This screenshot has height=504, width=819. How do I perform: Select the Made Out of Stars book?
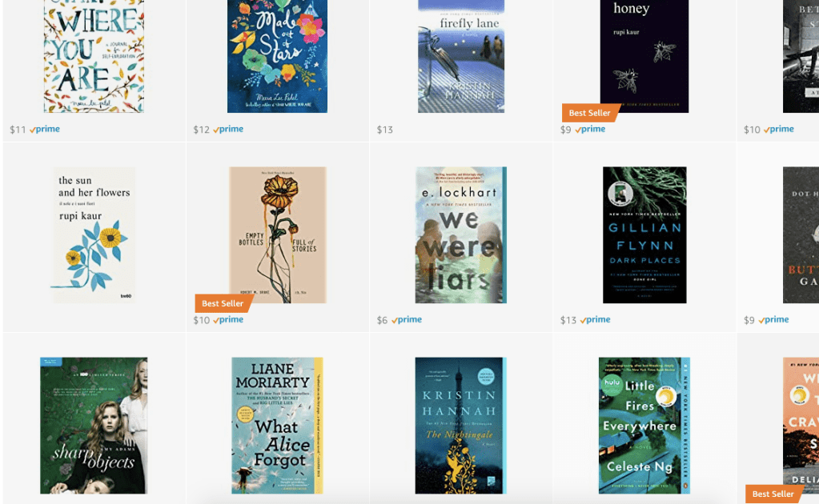pos(277,56)
